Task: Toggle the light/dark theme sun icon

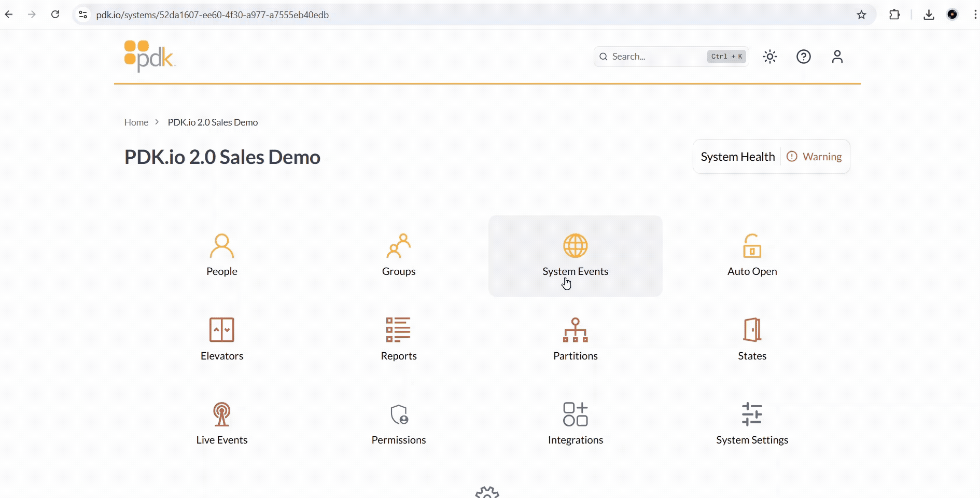Action: pyautogui.click(x=770, y=57)
